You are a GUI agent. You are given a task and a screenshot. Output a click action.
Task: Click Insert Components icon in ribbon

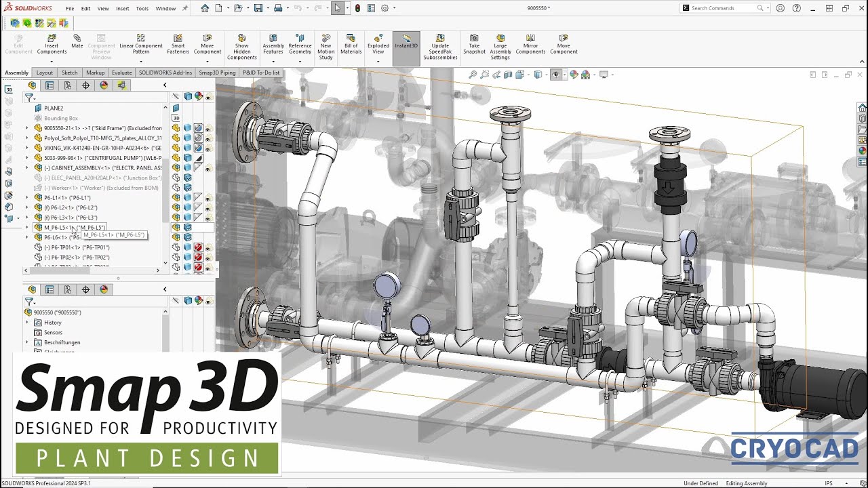tap(52, 39)
